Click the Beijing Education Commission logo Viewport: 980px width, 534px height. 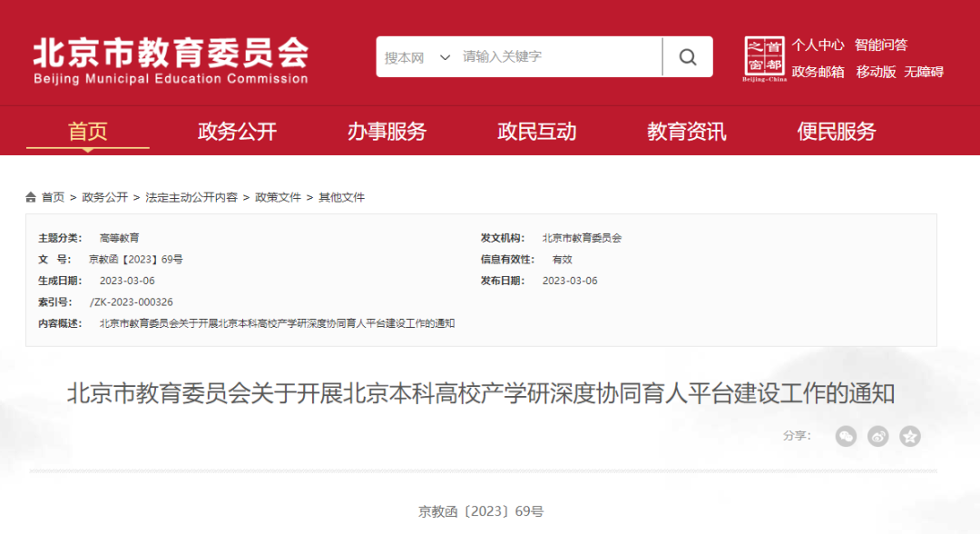point(171,61)
